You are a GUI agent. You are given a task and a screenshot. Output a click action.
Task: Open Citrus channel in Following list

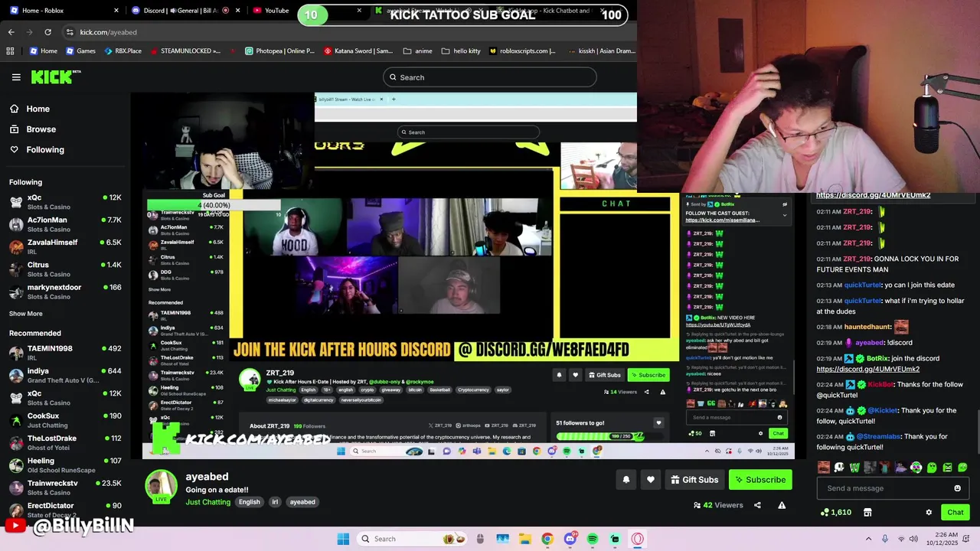coord(65,269)
